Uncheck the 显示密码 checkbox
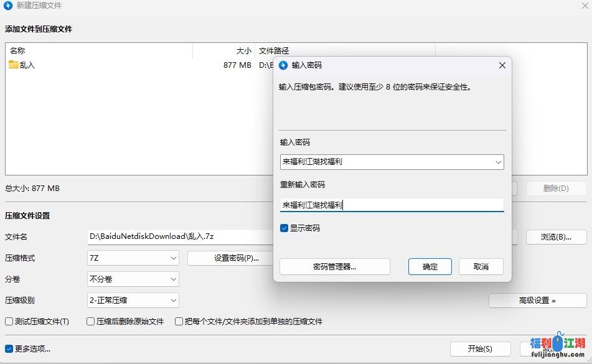The width and height of the screenshot is (592, 364). 284,228
